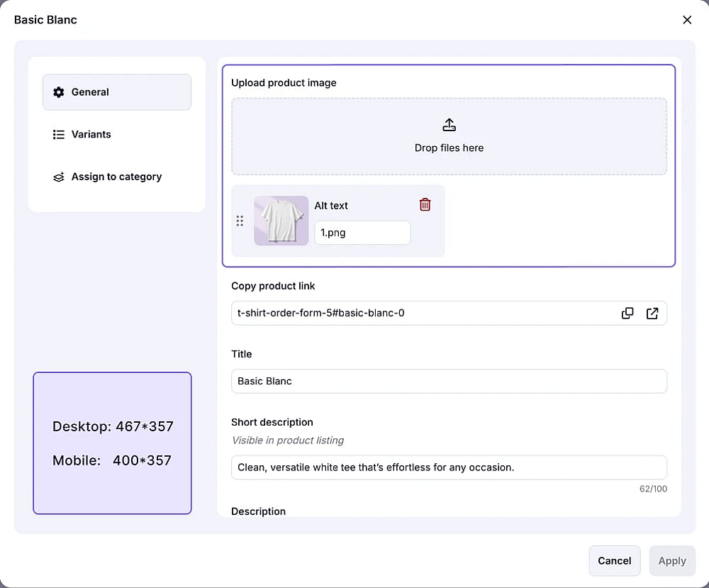Click the Visible in product listing hint

pyautogui.click(x=288, y=440)
